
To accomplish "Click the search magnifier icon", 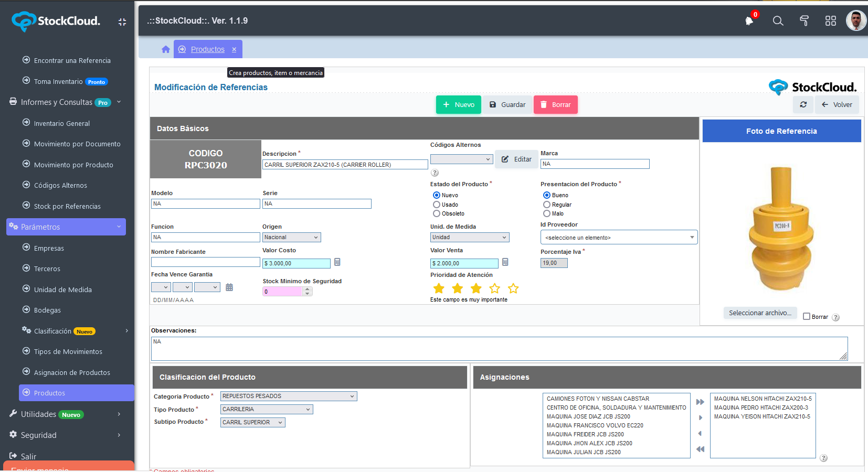I will [778, 21].
